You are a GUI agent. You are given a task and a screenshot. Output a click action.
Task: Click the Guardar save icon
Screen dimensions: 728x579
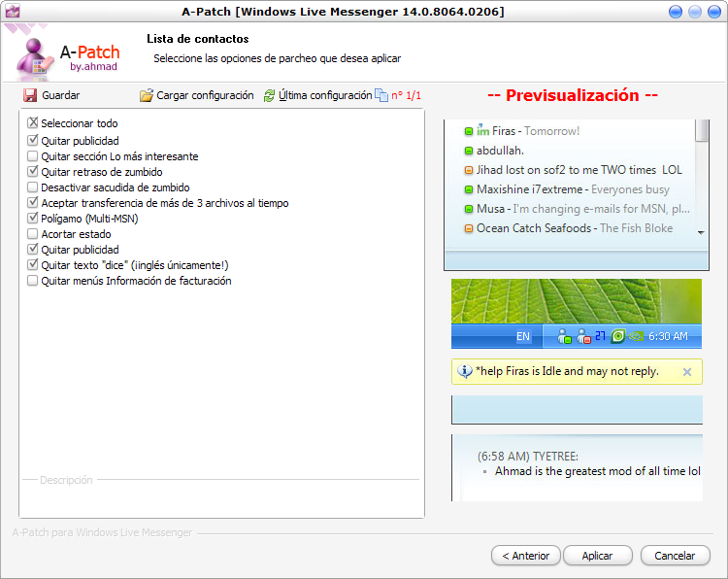click(x=30, y=95)
